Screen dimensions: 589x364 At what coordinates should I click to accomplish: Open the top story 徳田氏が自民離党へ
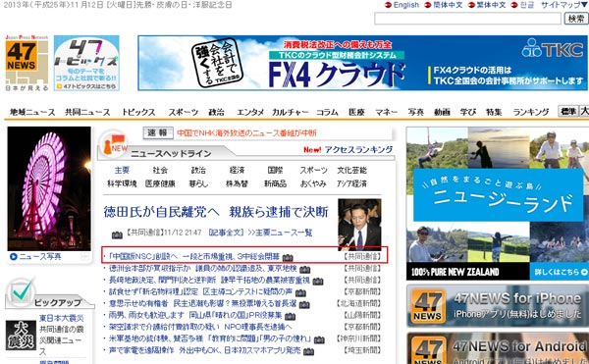[216, 212]
